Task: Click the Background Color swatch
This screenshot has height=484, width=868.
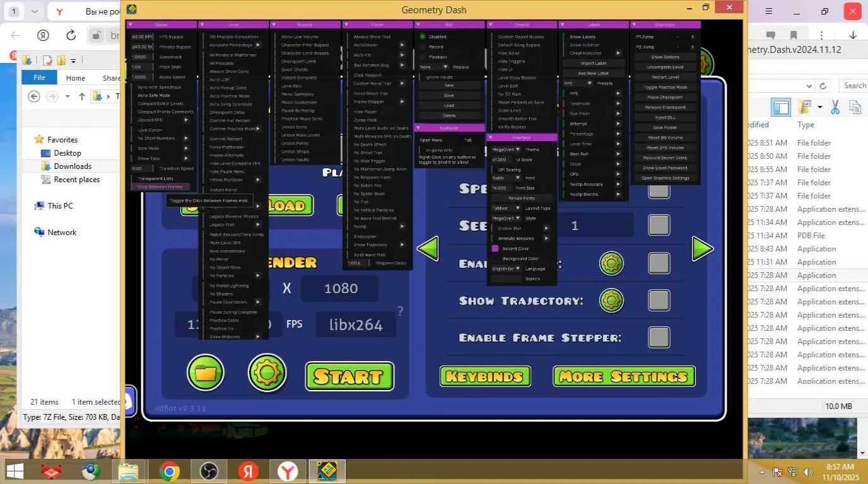Action: coord(495,258)
